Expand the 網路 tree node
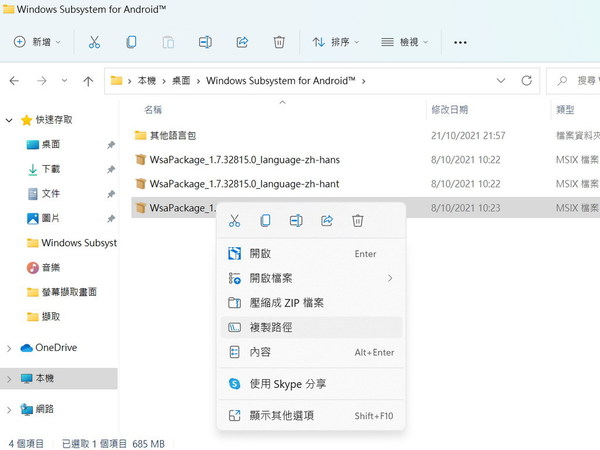 9,410
